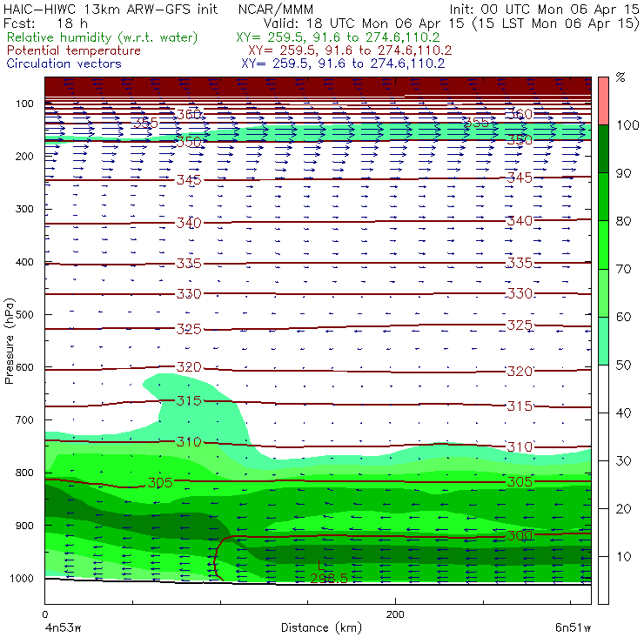Click the right-side '345' contour label
Screen dimensions: 644x644
pyautogui.click(x=520, y=178)
